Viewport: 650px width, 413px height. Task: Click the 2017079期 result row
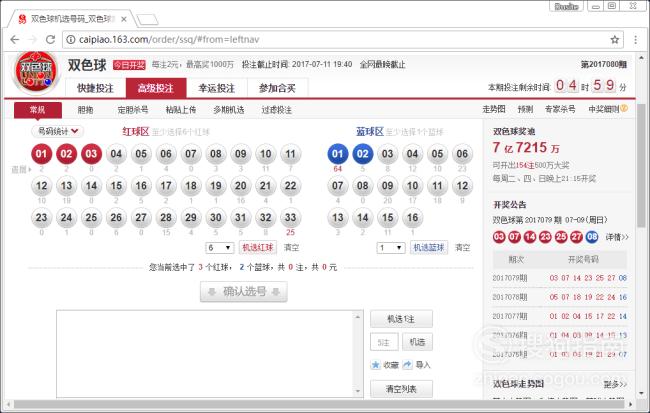point(560,278)
